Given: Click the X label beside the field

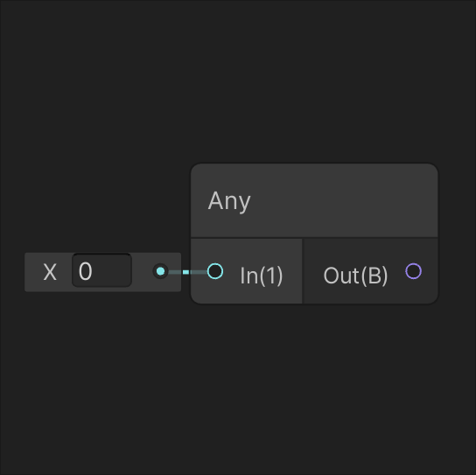Looking at the screenshot, I should click(50, 272).
